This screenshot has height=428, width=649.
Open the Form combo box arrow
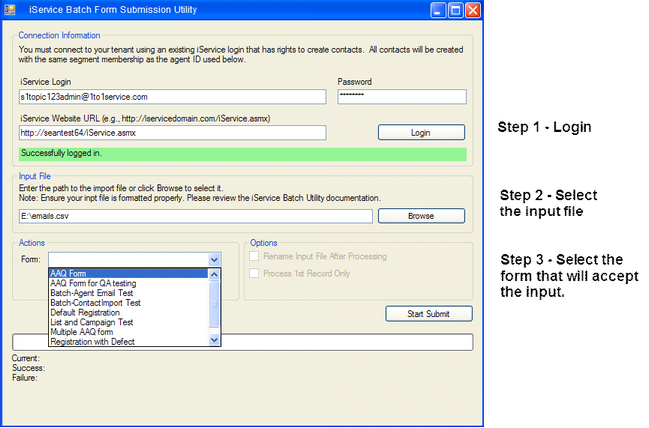pos(214,260)
